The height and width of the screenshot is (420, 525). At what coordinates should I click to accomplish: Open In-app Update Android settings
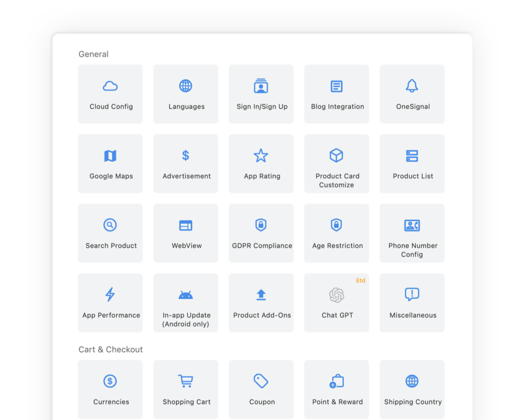(186, 302)
